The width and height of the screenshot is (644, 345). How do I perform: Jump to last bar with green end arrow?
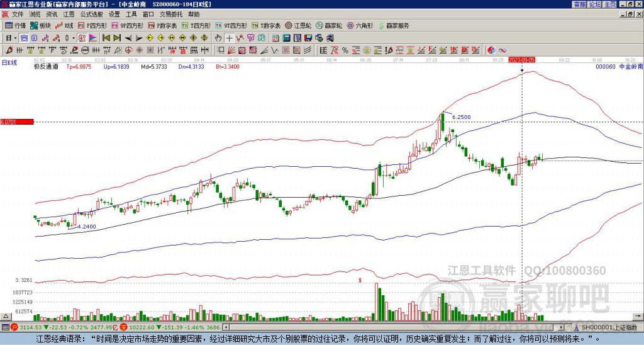pyautogui.click(x=117, y=38)
